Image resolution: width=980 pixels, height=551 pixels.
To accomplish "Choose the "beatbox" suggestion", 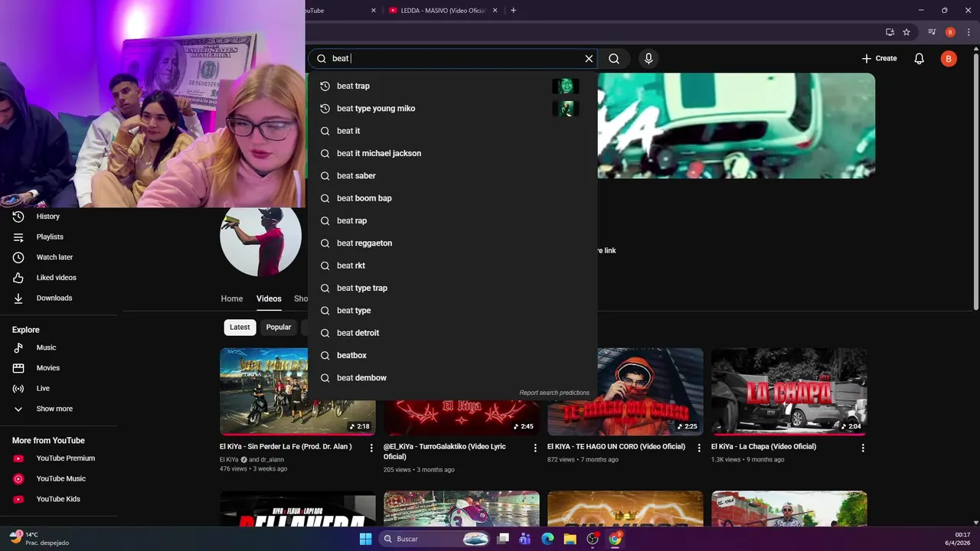I will coord(452,355).
